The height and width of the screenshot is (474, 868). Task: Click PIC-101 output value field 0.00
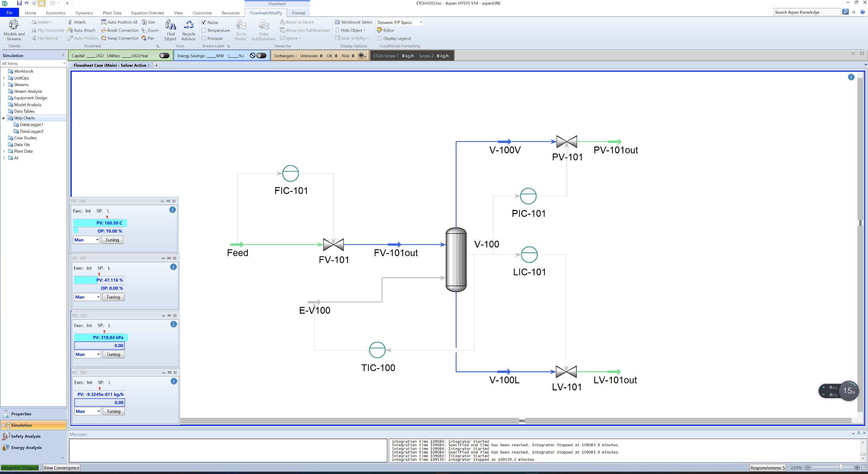pos(99,346)
